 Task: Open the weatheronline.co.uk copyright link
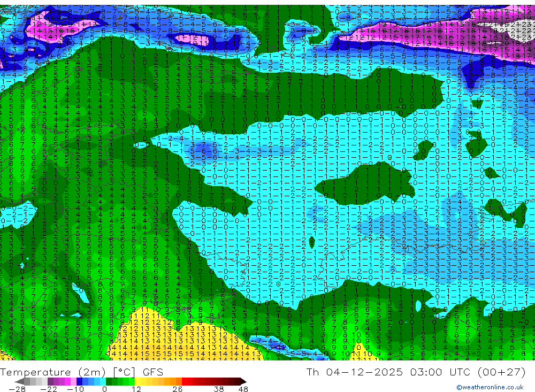[490, 387]
